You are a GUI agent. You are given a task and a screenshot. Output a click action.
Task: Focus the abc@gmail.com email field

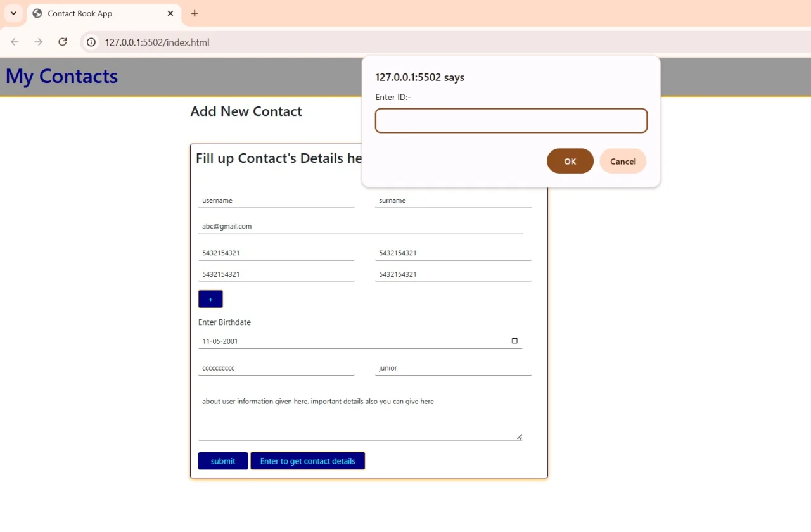pos(361,226)
